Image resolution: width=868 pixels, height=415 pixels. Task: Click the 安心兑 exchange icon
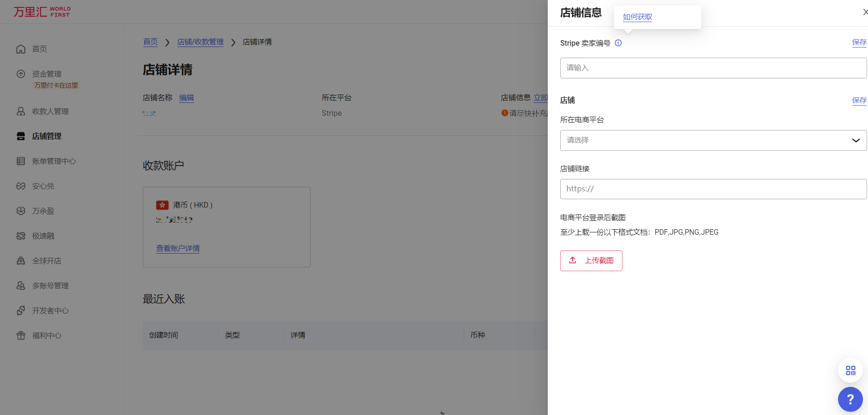21,186
